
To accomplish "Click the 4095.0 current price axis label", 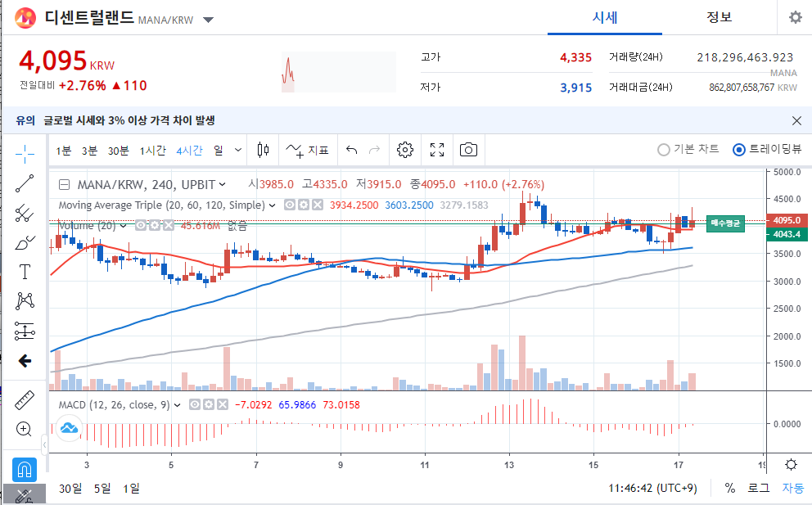I will click(787, 220).
